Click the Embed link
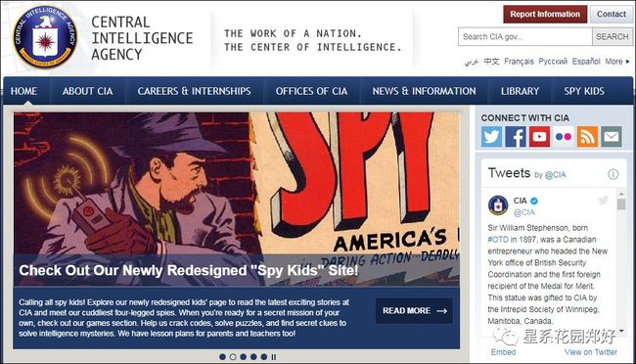This screenshot has width=636, height=364. pos(503,352)
